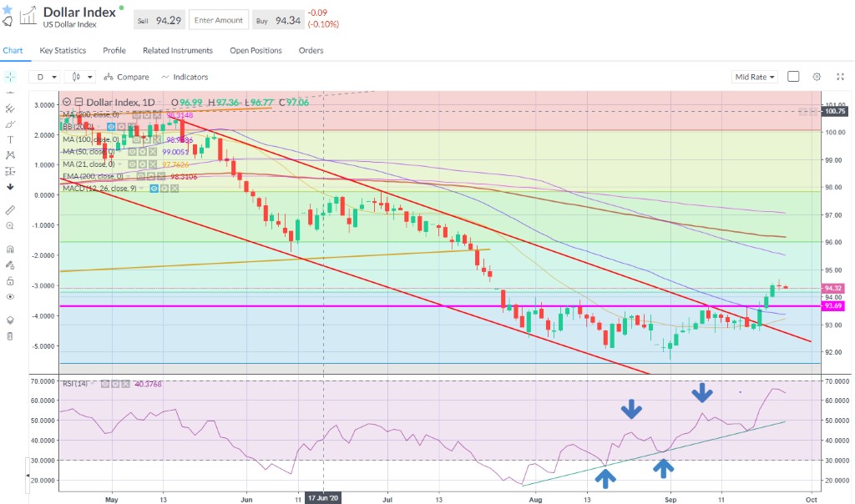Click the Dollar Index, 1D chart title
Viewport: 855px width, 504px height.
pos(120,102)
